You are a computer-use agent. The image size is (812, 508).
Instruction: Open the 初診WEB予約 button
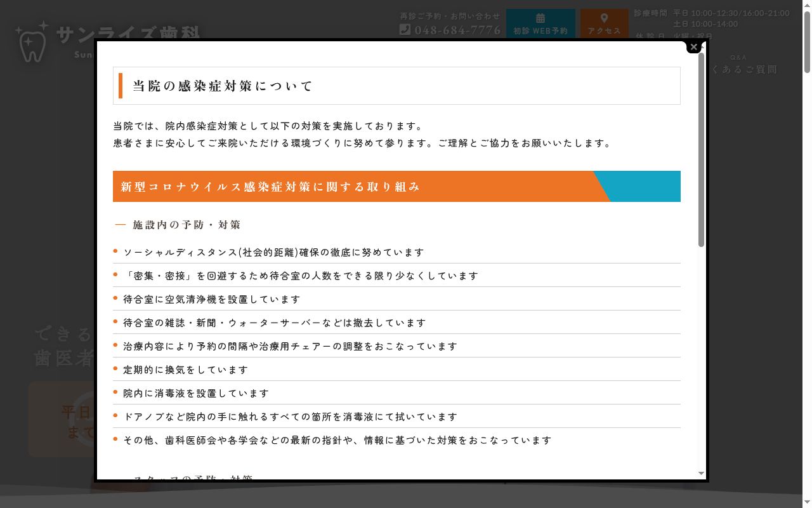pos(540,23)
